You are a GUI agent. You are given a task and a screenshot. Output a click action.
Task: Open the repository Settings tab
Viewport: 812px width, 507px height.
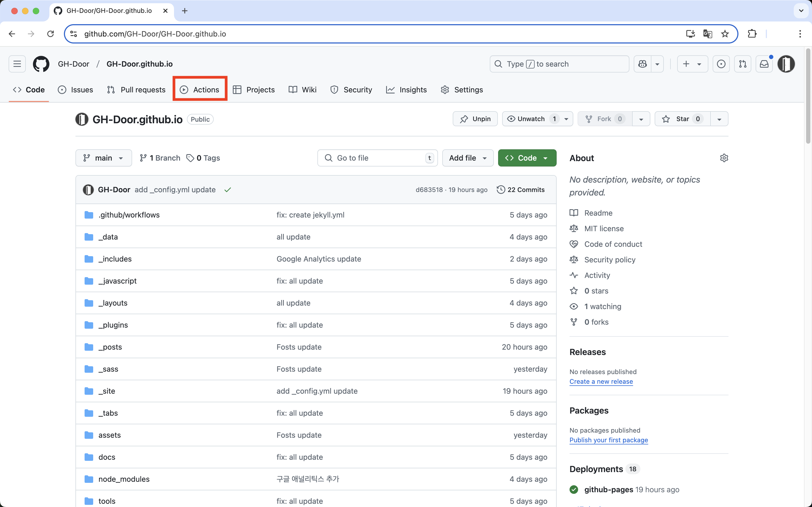pyautogui.click(x=462, y=89)
